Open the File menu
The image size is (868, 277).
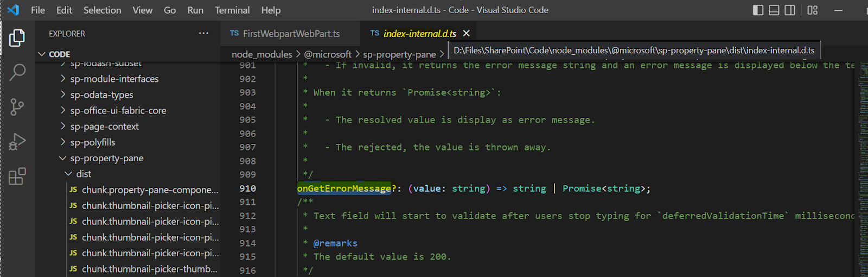pyautogui.click(x=38, y=10)
